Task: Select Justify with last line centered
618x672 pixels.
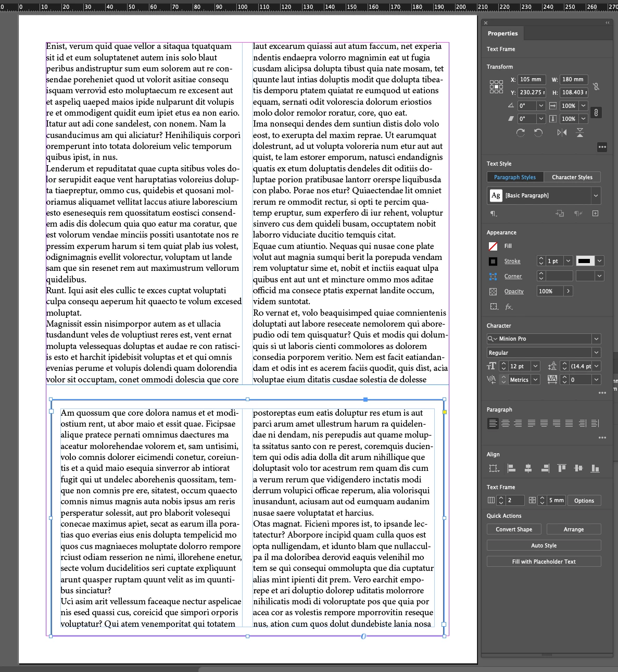Action: [544, 424]
